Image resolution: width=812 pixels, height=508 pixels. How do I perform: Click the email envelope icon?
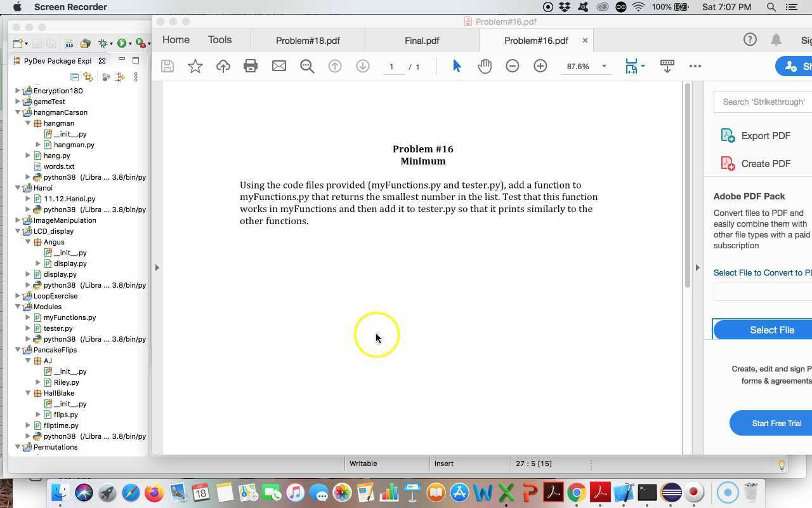[279, 66]
